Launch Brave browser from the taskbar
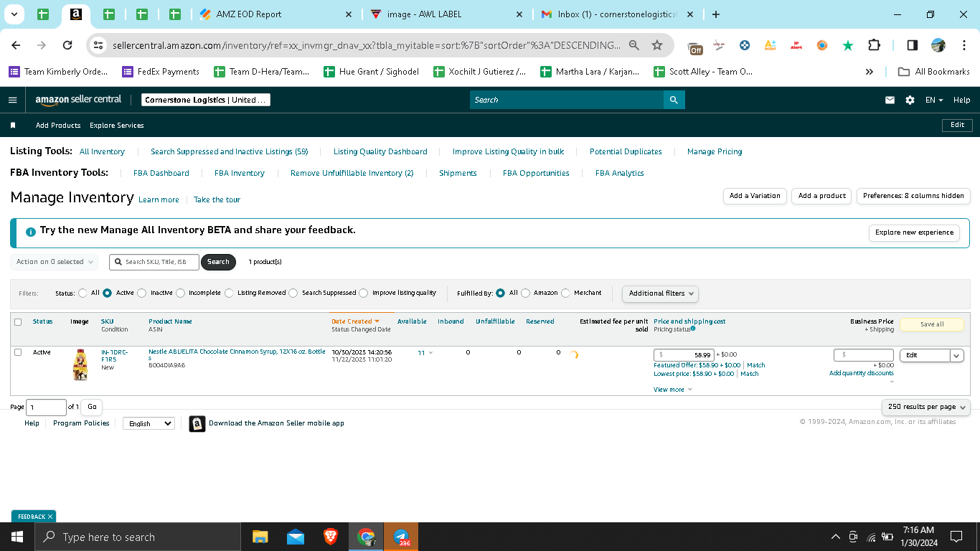 (331, 537)
